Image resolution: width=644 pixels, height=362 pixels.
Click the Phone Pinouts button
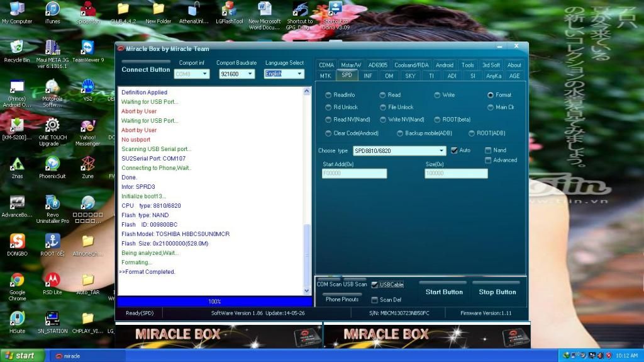(x=341, y=299)
